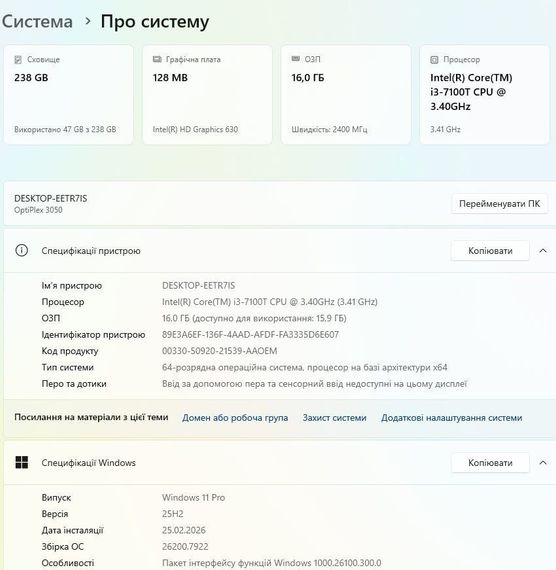Open the ОЗП 16,0 ГБ card

(346, 95)
